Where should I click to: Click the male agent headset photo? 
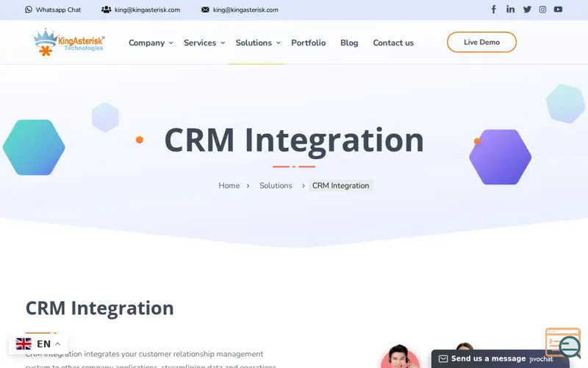click(400, 356)
